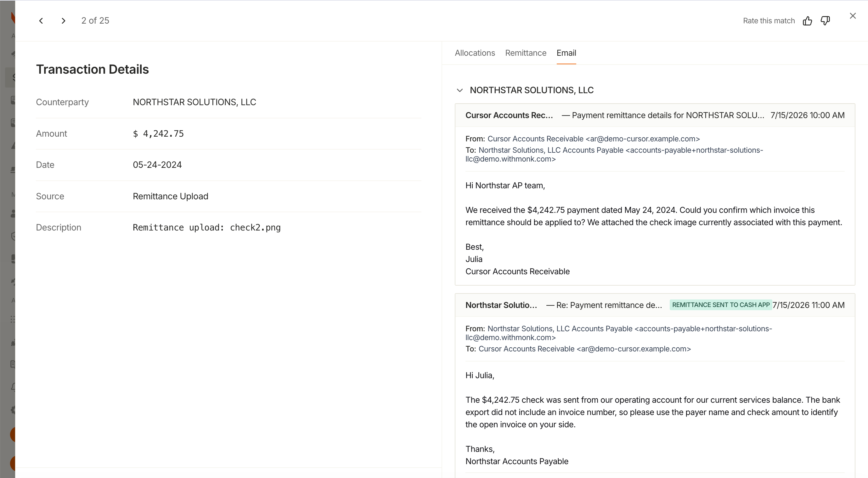Click the 7/15/2026 11:00 AM timestamp
Viewport: 868px width, 478px height.
pyautogui.click(x=808, y=305)
